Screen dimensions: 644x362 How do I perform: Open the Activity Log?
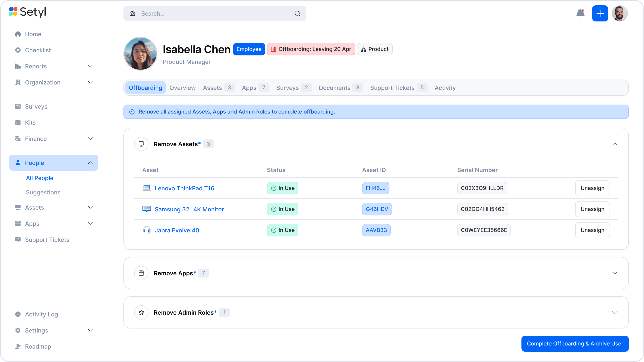41,314
